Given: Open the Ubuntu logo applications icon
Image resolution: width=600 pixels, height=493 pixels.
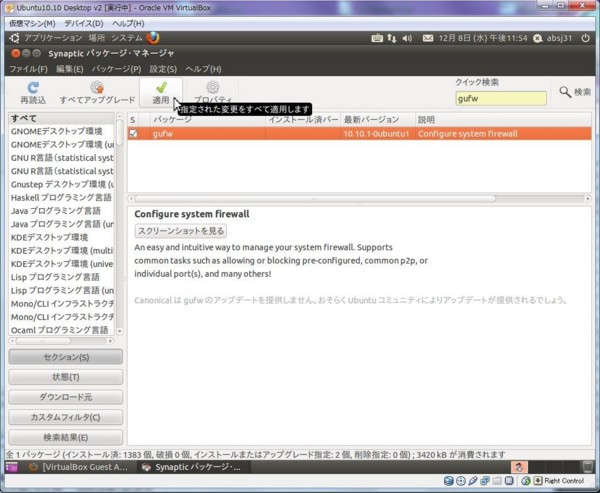Looking at the screenshot, I should [14, 38].
